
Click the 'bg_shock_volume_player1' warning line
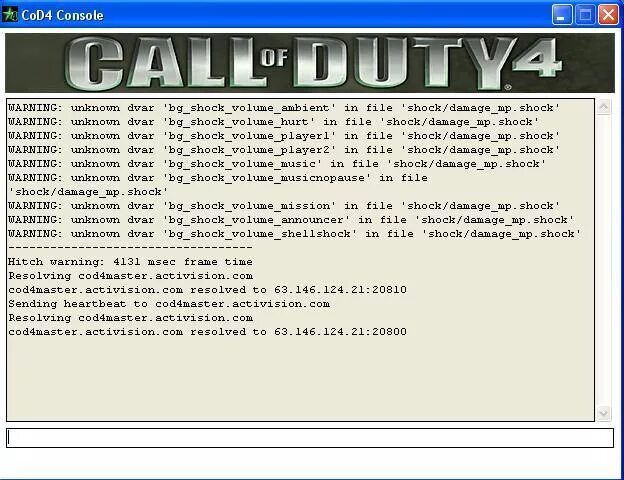[x=284, y=136]
